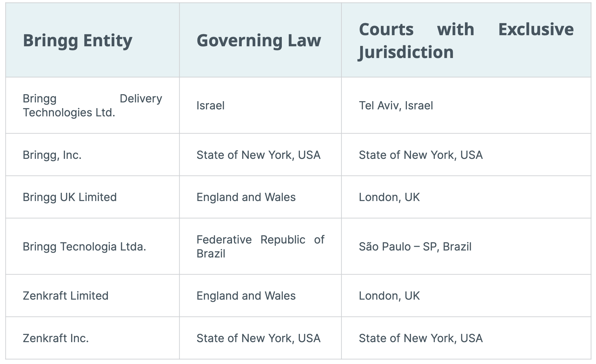The image size is (596, 364).
Task: Click Zenkraft Limited's London, UK cell
Action: [x=389, y=296]
